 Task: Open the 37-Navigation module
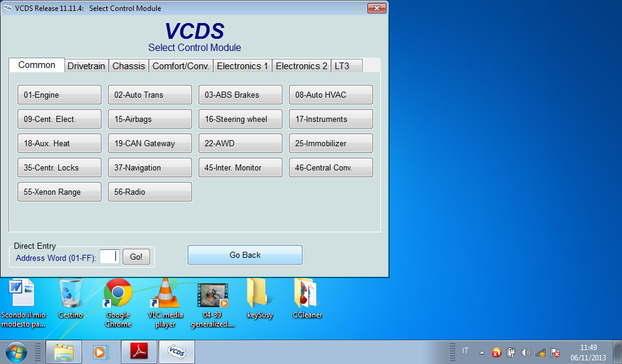[150, 167]
